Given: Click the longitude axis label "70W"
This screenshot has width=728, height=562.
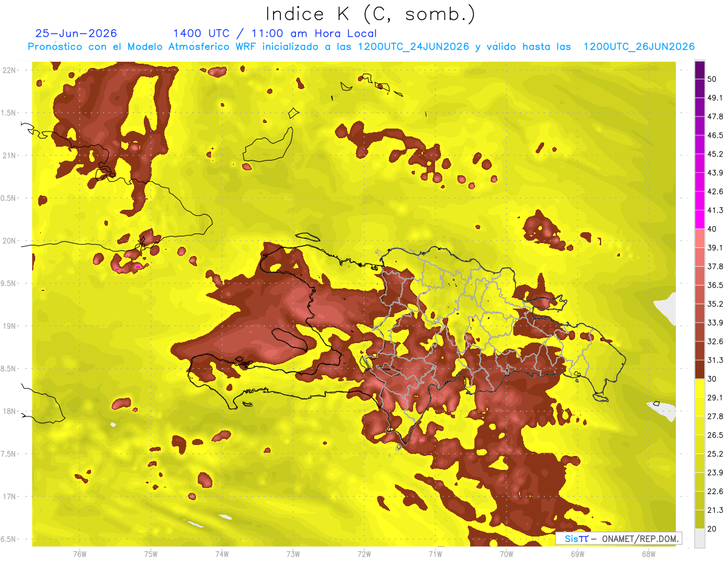Looking at the screenshot, I should click(507, 554).
